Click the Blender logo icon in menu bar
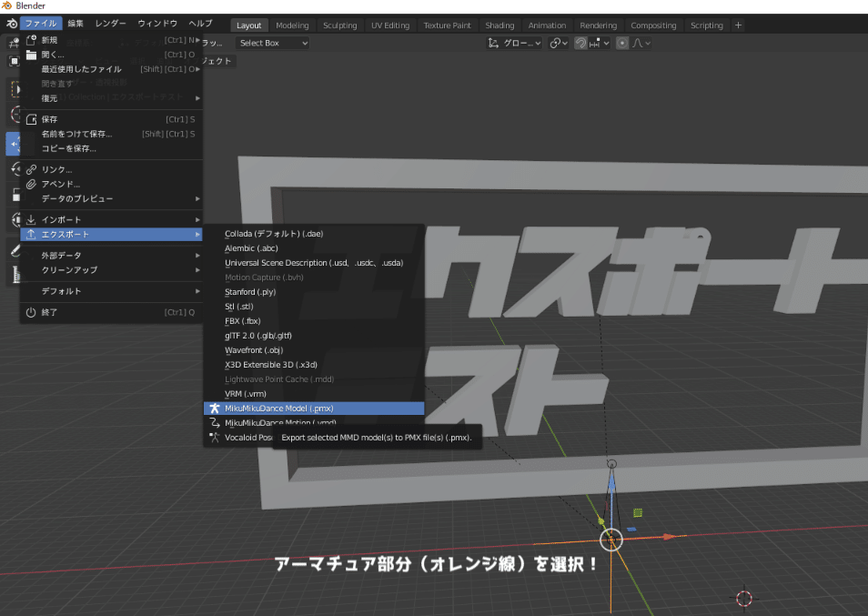 12,24
